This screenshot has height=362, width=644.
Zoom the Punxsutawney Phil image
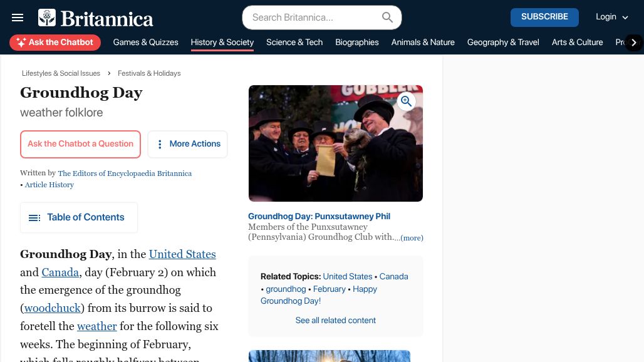tap(407, 101)
